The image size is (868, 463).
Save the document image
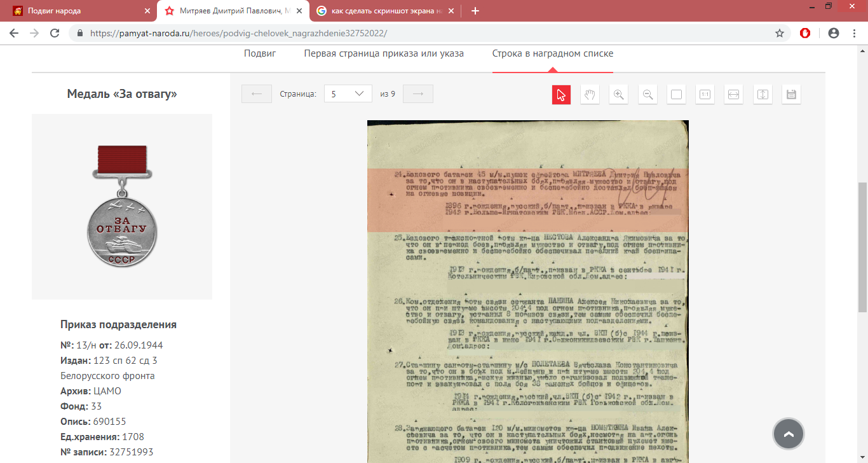click(791, 94)
